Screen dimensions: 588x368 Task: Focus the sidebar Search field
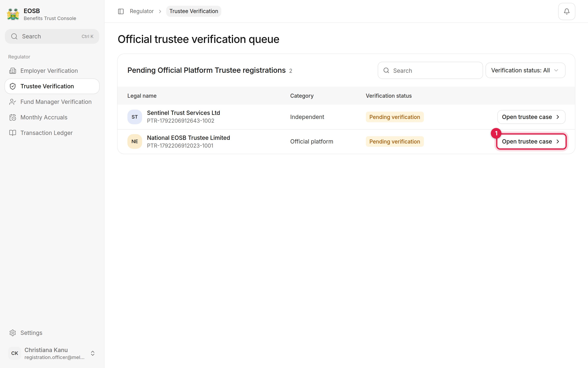click(x=52, y=37)
